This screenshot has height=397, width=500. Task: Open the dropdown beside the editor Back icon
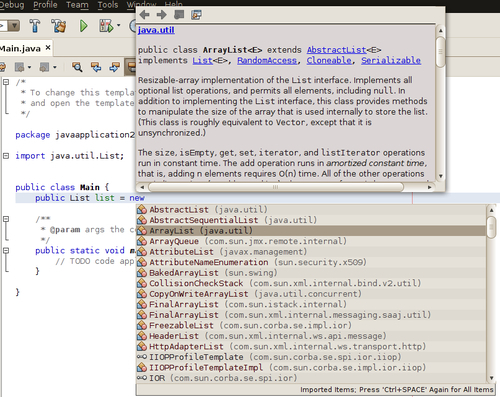click(29, 67)
